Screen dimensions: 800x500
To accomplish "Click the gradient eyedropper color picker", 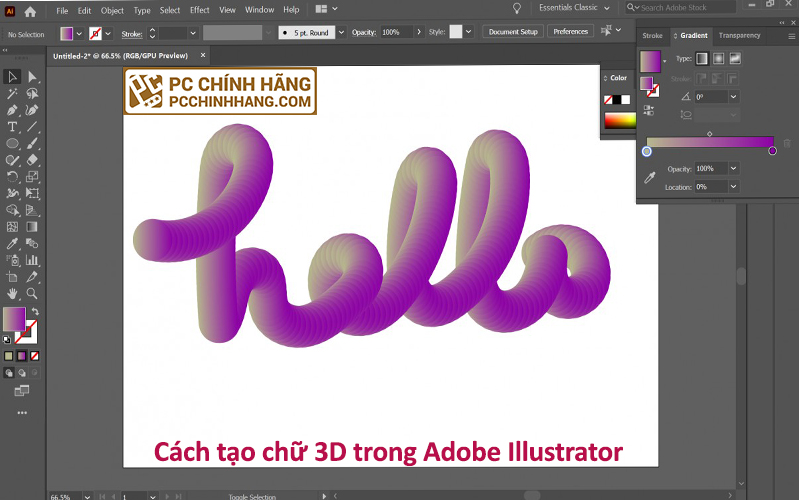I will click(x=649, y=178).
